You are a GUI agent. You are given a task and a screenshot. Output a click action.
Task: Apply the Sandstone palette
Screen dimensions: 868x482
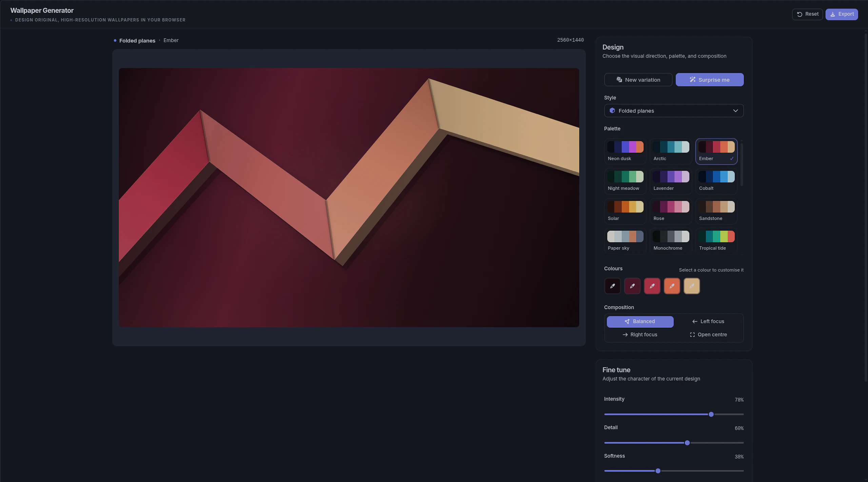(716, 211)
